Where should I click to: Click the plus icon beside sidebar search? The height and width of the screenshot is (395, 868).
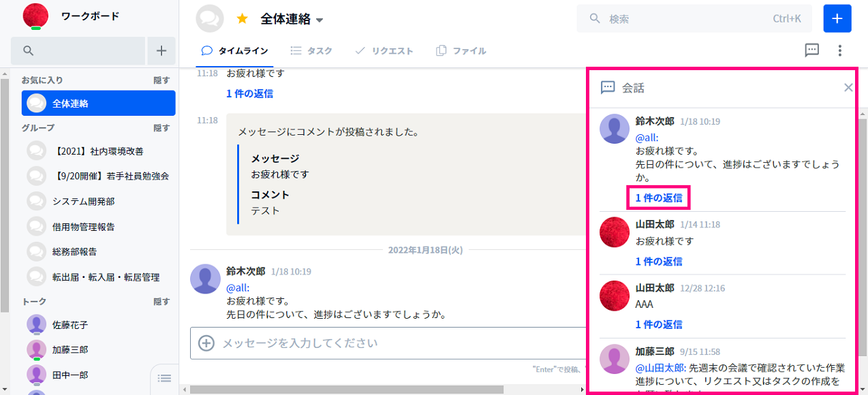161,50
